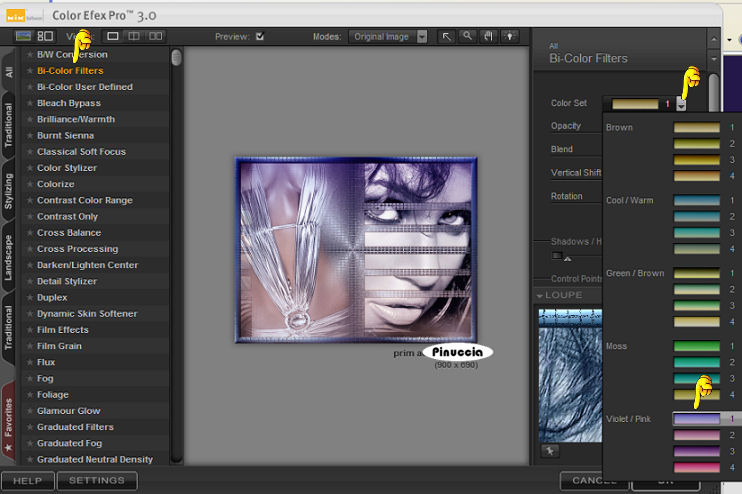Toggle favorite star for Cross Balance
This screenshot has width=742, height=494.
tap(30, 233)
